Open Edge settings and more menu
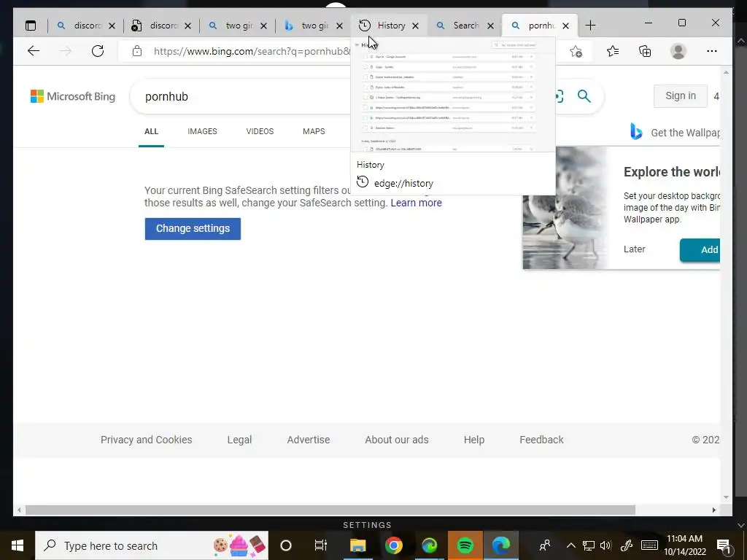 click(712, 51)
